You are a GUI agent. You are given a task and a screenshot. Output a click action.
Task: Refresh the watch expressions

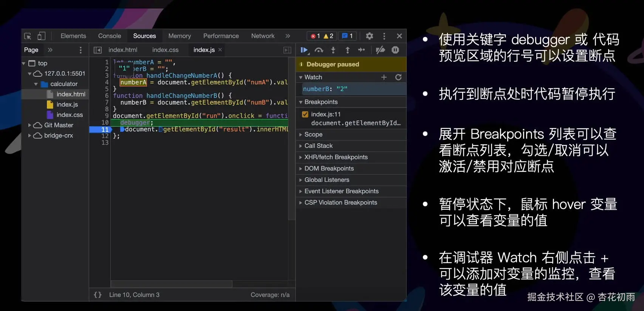click(x=398, y=77)
